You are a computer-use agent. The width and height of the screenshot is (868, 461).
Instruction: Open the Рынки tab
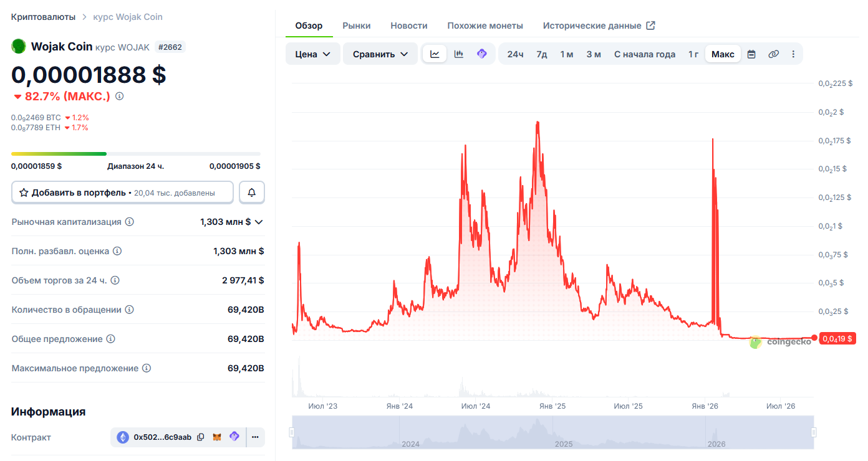point(357,26)
